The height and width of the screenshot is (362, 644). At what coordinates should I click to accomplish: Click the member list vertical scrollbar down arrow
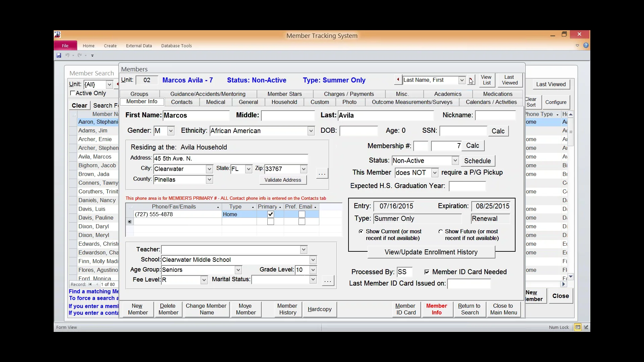[571, 277]
